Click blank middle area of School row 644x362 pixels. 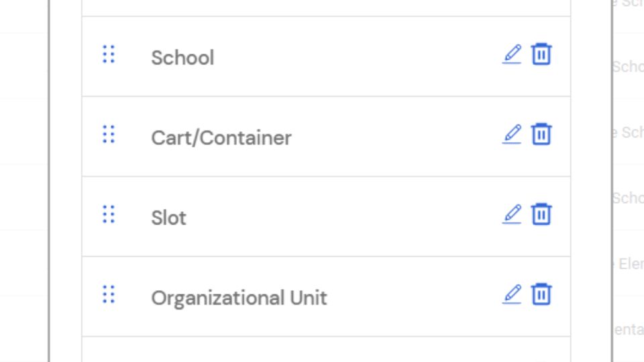click(x=349, y=56)
